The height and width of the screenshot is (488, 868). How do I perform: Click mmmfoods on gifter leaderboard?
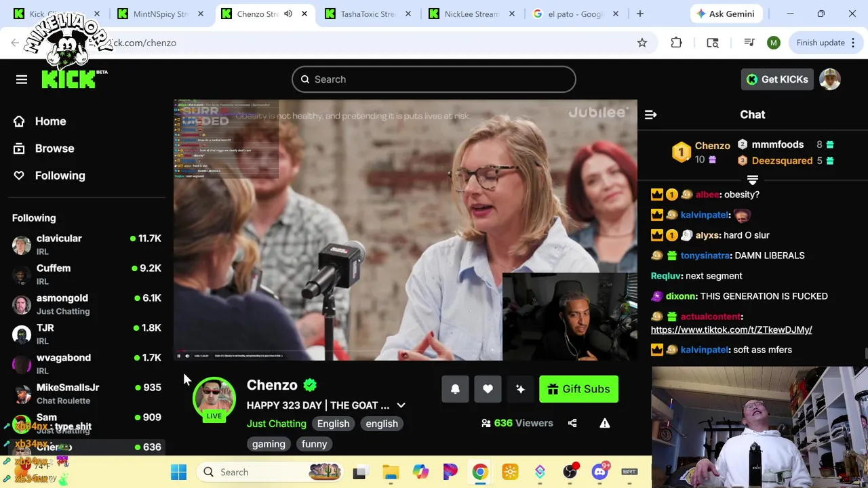coord(777,144)
